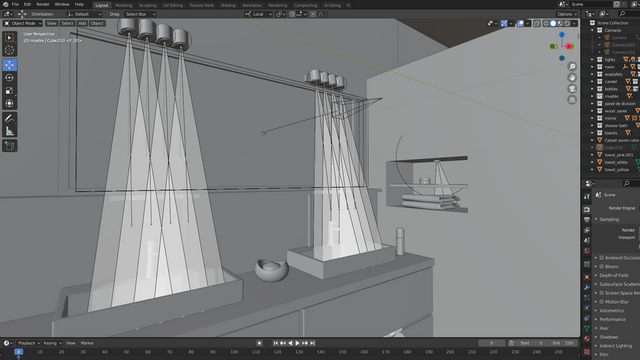Toggle the camera view icon
Screen dimensions: 640x360
coord(572,89)
